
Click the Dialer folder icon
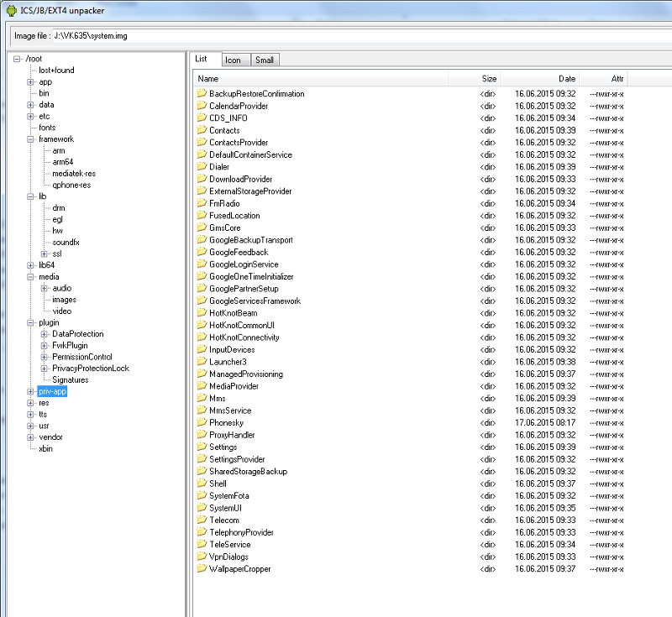click(202, 166)
